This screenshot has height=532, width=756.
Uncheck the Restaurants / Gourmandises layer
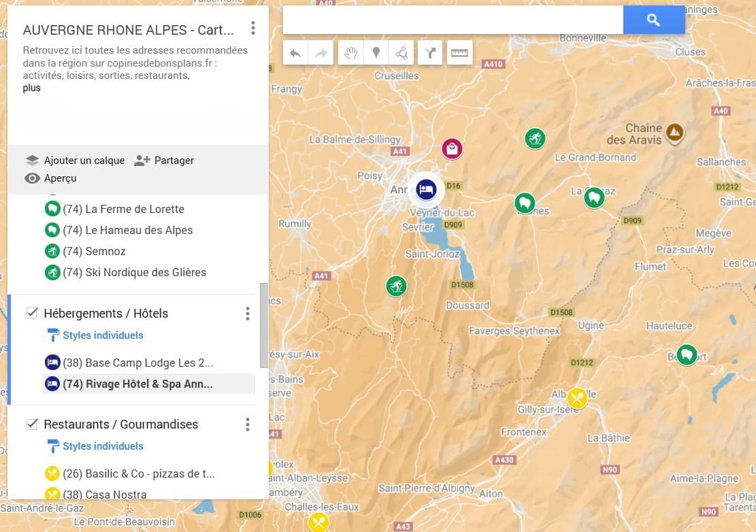(32, 424)
